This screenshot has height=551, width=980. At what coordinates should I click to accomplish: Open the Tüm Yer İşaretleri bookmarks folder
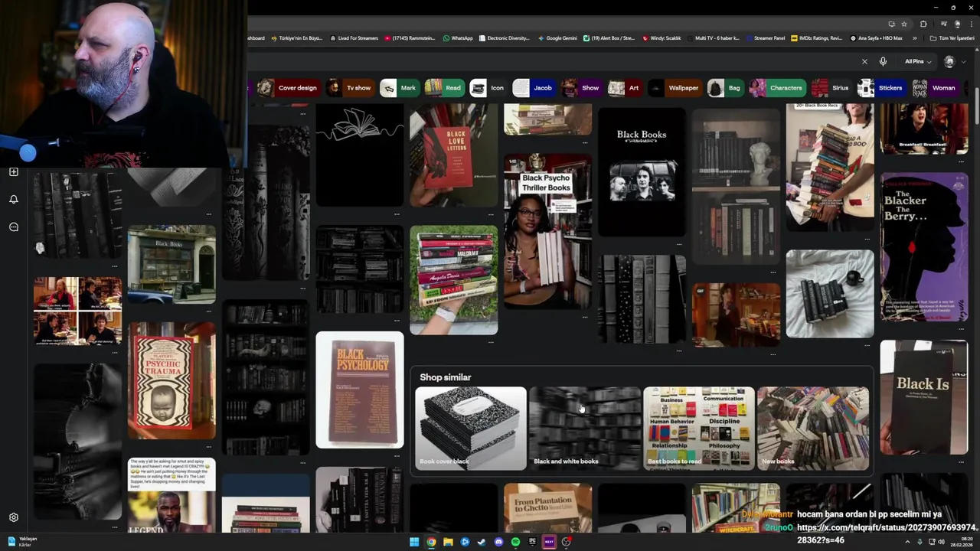pyautogui.click(x=952, y=38)
